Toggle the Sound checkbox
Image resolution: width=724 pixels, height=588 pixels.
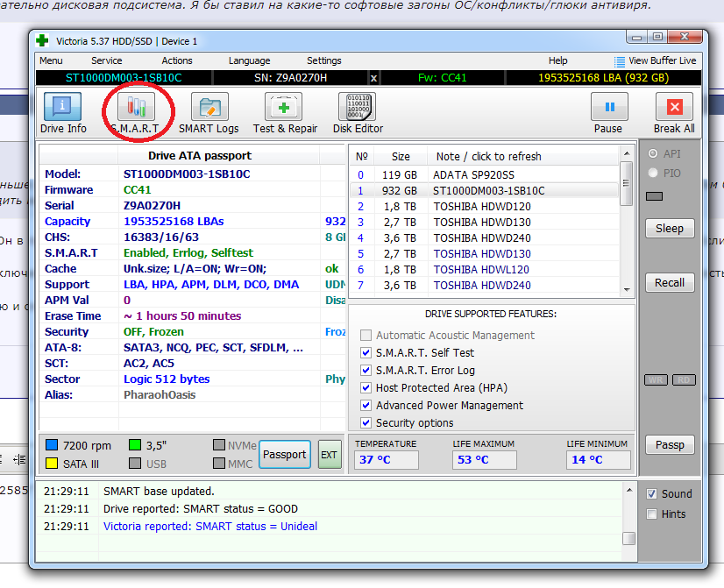pyautogui.click(x=651, y=494)
